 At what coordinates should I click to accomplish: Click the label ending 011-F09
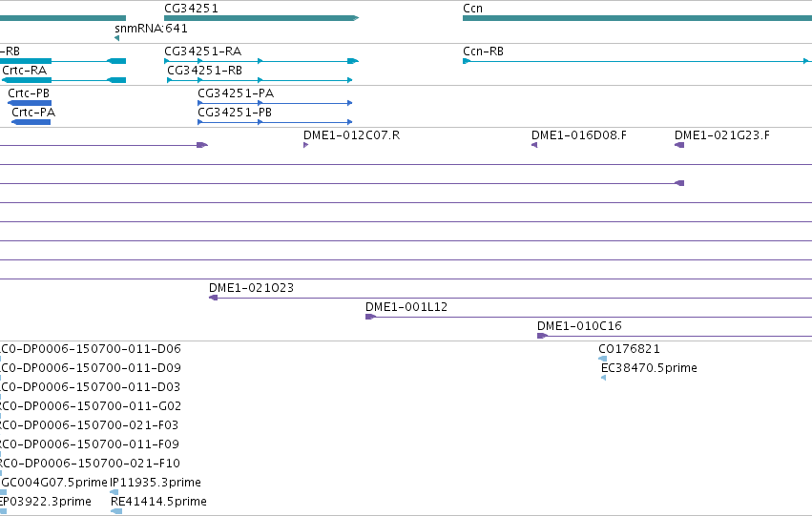[x=90, y=444]
